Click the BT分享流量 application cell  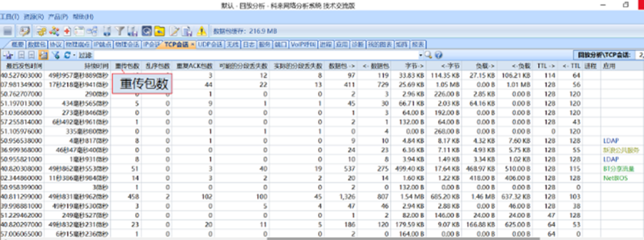point(618,169)
